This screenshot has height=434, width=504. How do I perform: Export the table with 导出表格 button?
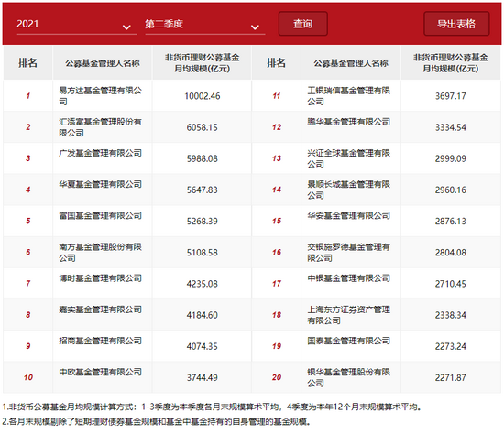coord(456,24)
